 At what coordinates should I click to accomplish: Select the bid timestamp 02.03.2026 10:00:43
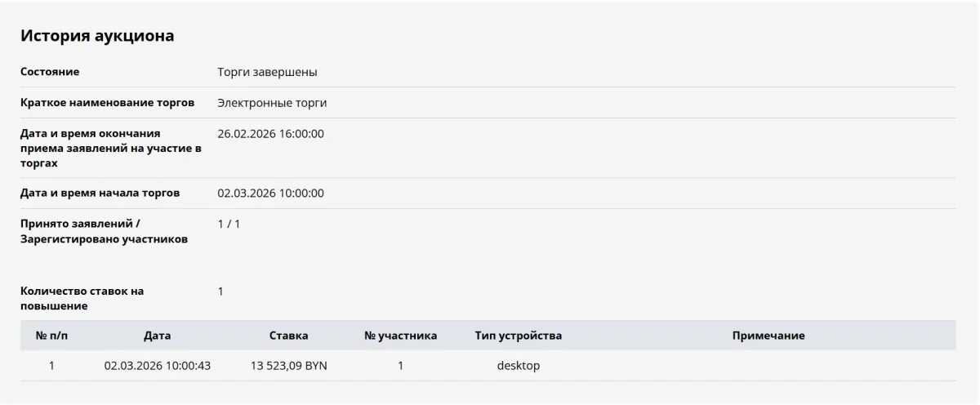(x=158, y=366)
